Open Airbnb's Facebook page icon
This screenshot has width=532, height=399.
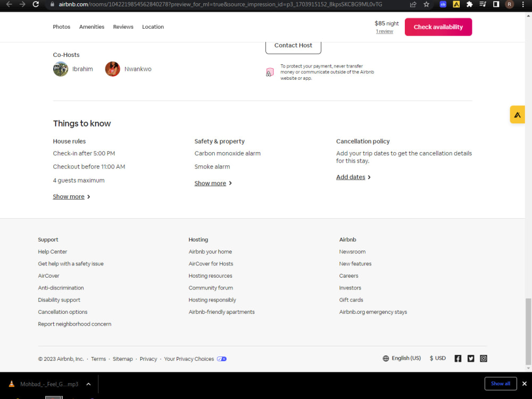[x=458, y=359]
